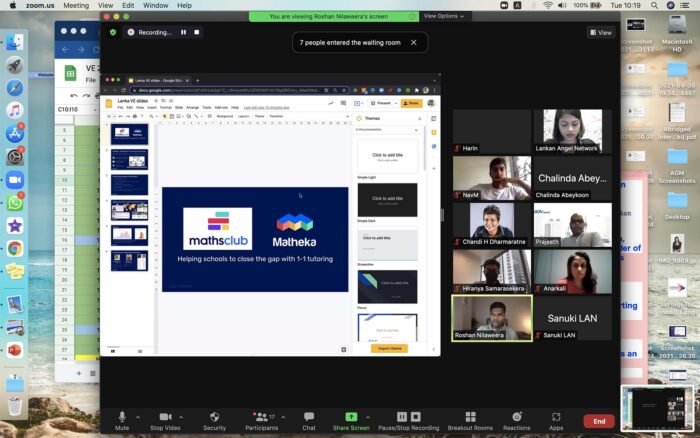The height and width of the screenshot is (438, 700).
Task: Open the Reactions menu
Action: 517,417
